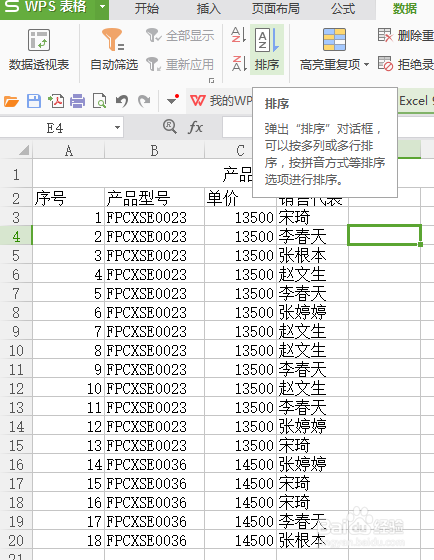Click 13500 cell in row 10
This screenshot has height=560, width=434.
tap(241, 350)
